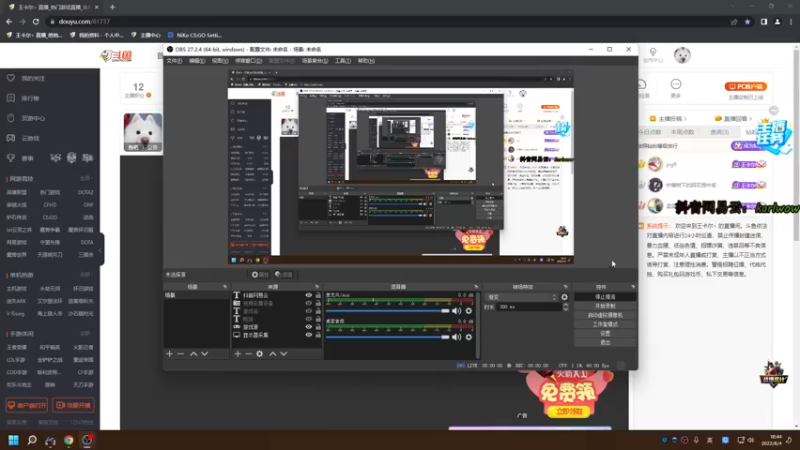Move the source up in the Sources list
Screen dimensions: 800x450
(x=273, y=354)
